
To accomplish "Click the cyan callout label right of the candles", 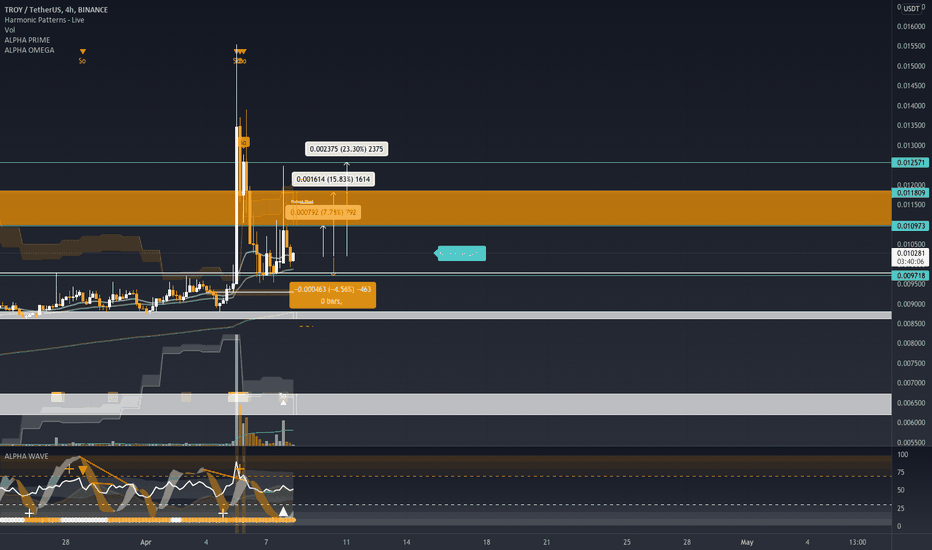I will pos(461,253).
